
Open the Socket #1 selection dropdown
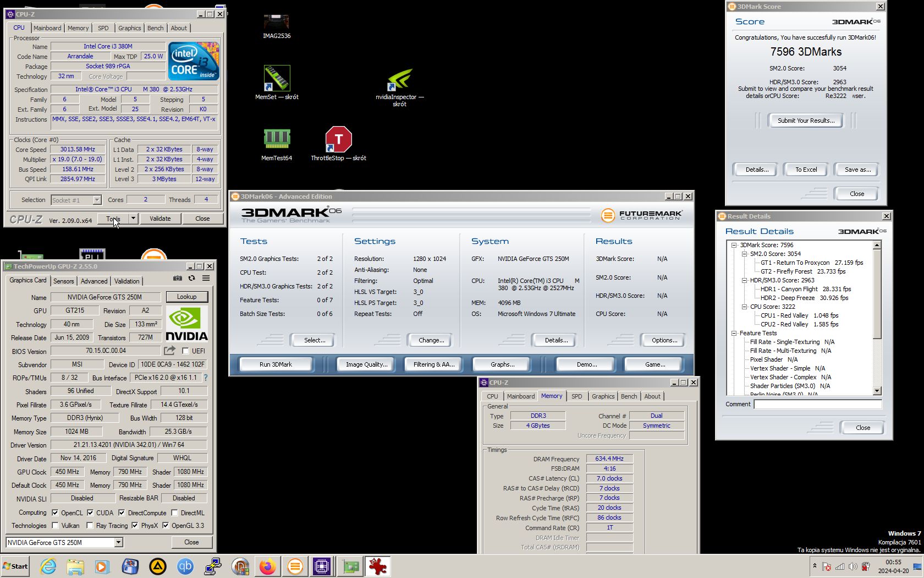(97, 200)
